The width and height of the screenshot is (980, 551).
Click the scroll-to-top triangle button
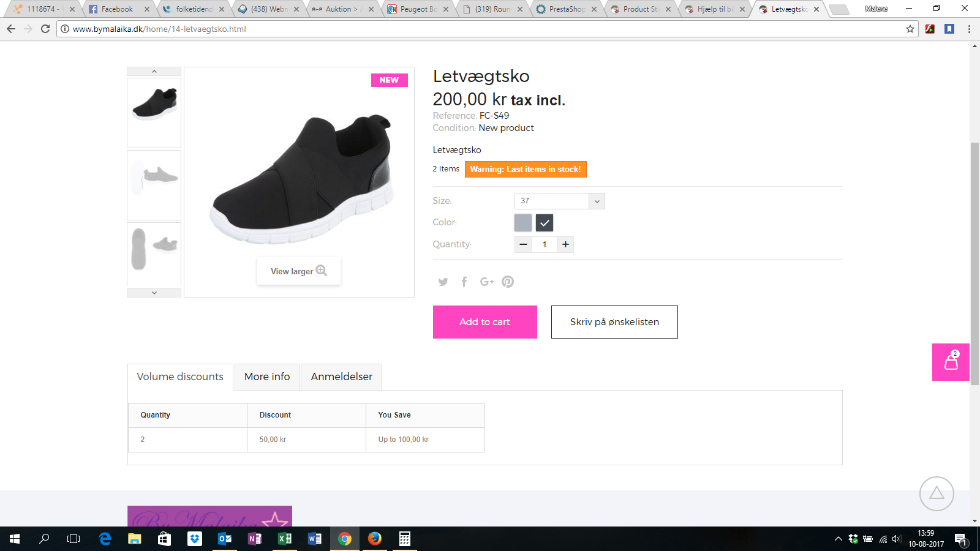[937, 493]
